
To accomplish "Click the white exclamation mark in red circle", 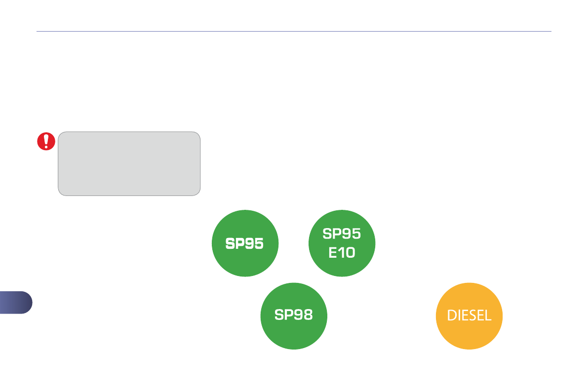I will (46, 141).
